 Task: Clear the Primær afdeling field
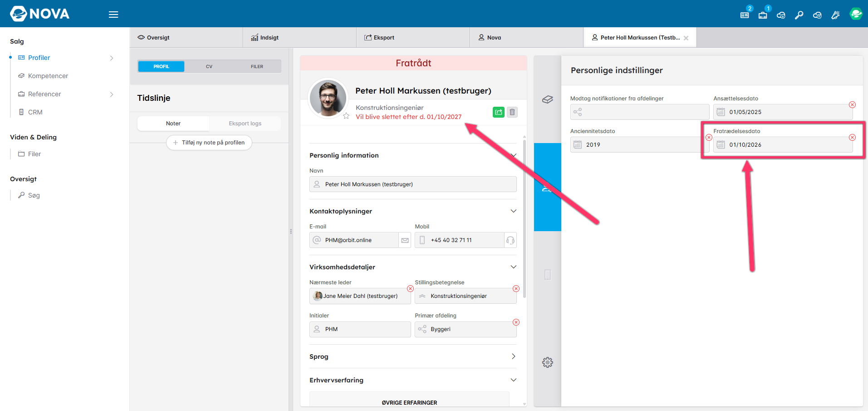[x=516, y=322]
